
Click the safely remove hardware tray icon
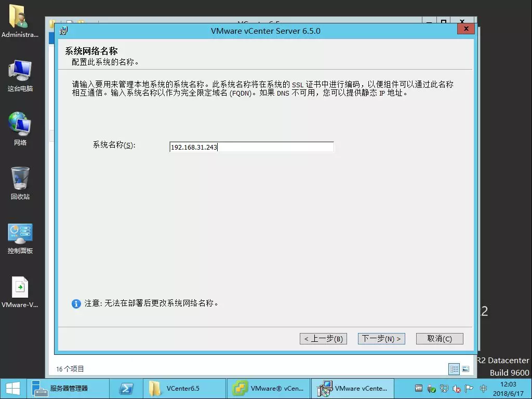[431, 389]
